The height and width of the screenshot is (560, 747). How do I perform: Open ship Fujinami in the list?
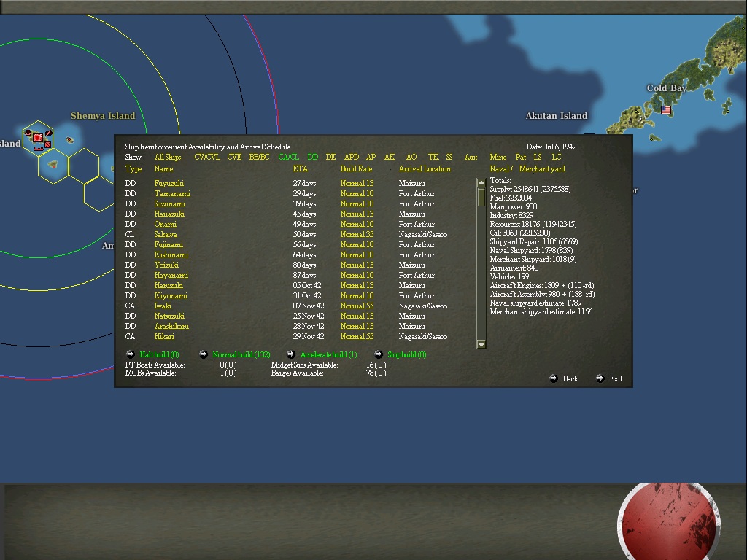(x=169, y=244)
